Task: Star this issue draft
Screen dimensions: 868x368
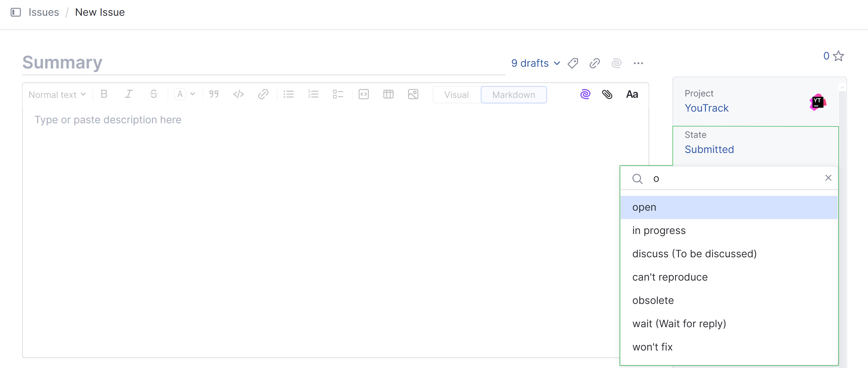Action: (838, 56)
